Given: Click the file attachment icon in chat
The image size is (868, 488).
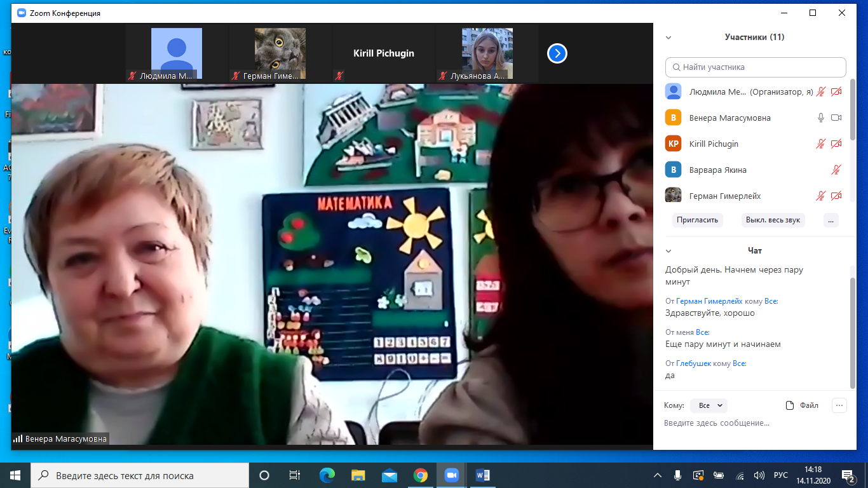Looking at the screenshot, I should click(790, 405).
